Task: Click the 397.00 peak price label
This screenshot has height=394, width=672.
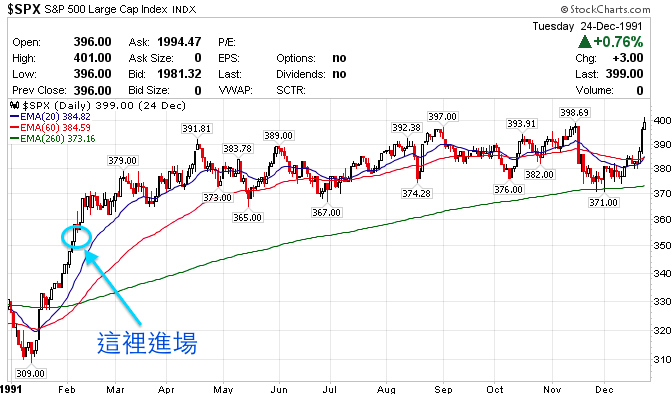Action: (442, 117)
